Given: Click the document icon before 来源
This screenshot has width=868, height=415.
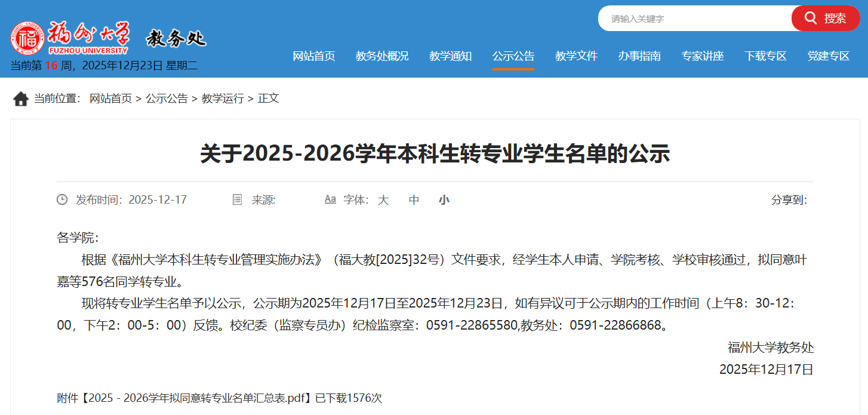Looking at the screenshot, I should (x=237, y=199).
